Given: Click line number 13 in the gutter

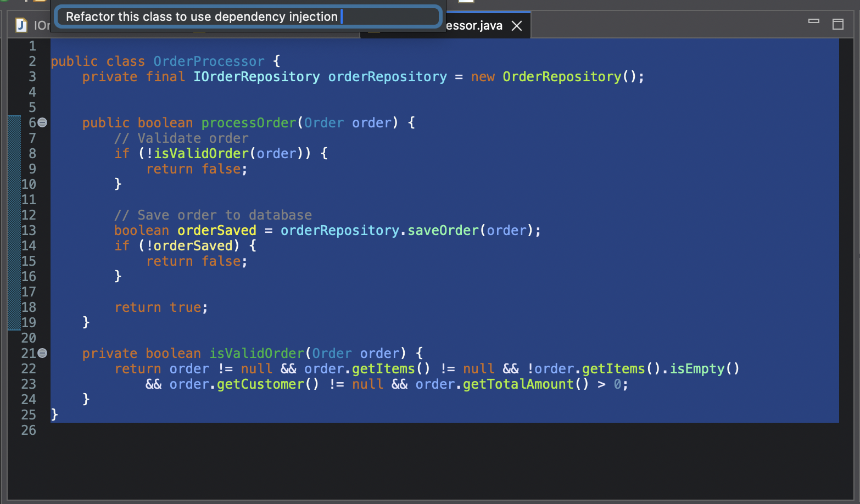Looking at the screenshot, I should (29, 230).
